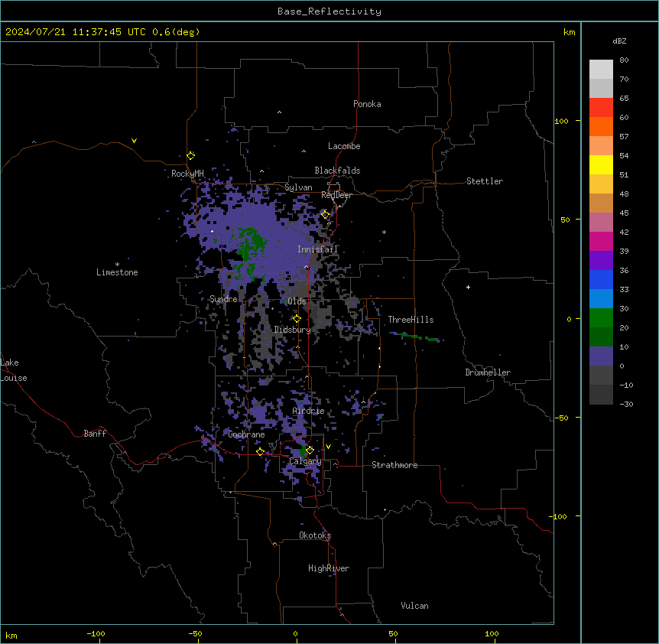Click the dBZ legend heading

point(619,41)
